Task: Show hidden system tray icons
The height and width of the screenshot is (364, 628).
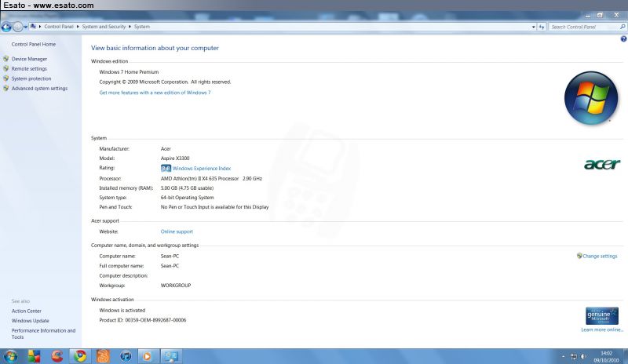Action: 563,356
